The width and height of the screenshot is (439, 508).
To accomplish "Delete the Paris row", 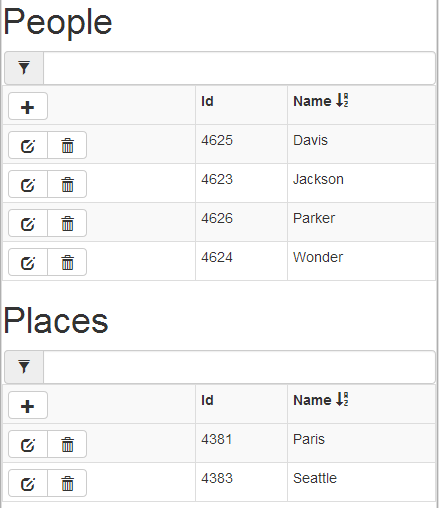I will pyautogui.click(x=67, y=444).
